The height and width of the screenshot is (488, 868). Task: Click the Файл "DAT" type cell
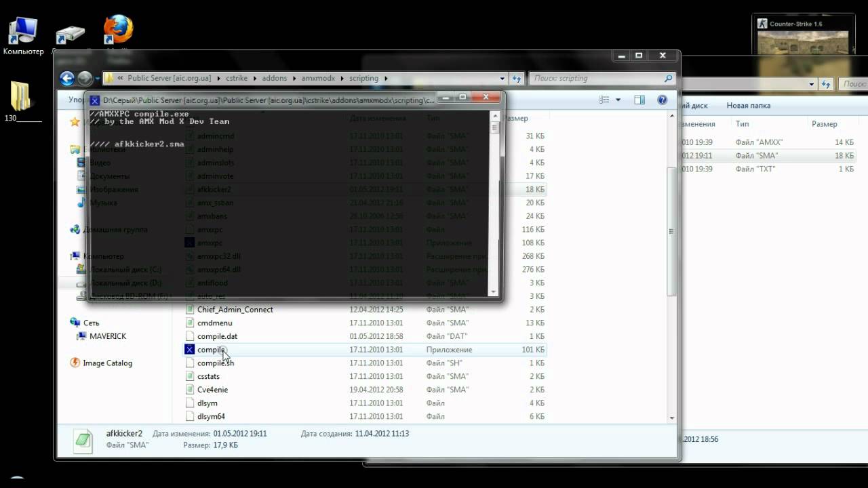tap(447, 336)
